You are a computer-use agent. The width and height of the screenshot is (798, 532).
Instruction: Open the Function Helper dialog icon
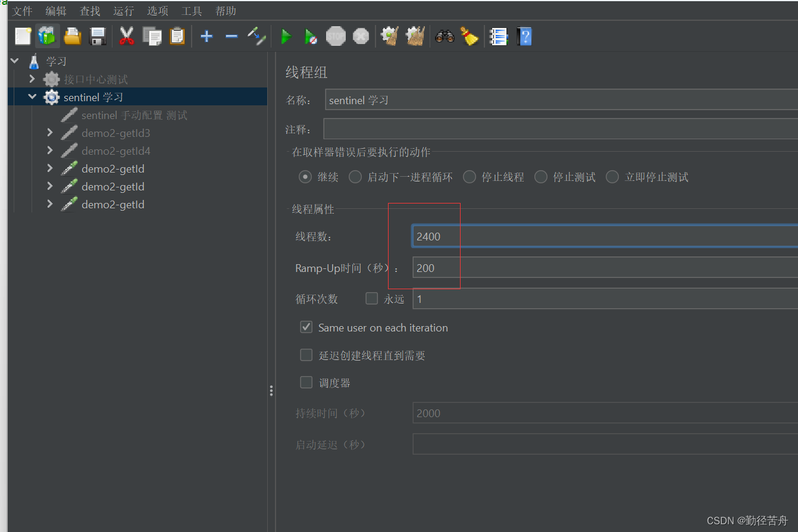click(498, 36)
